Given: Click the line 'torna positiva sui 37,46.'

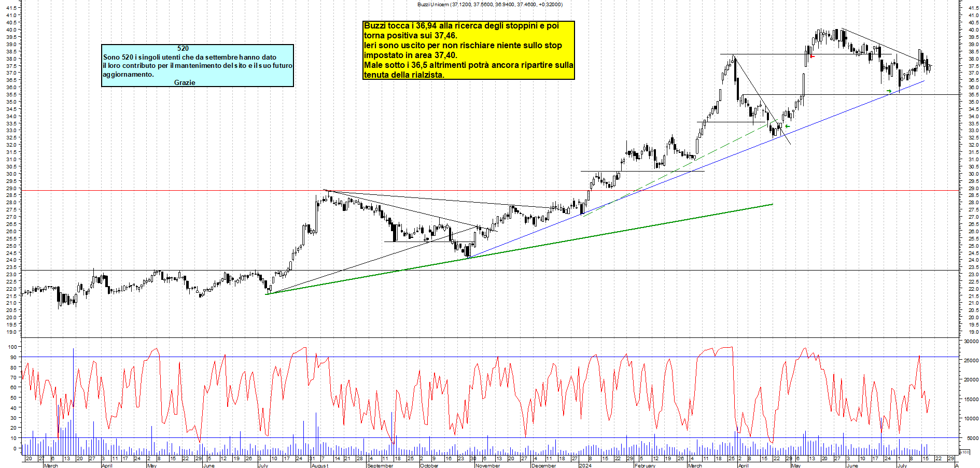Looking at the screenshot, I should point(411,35).
